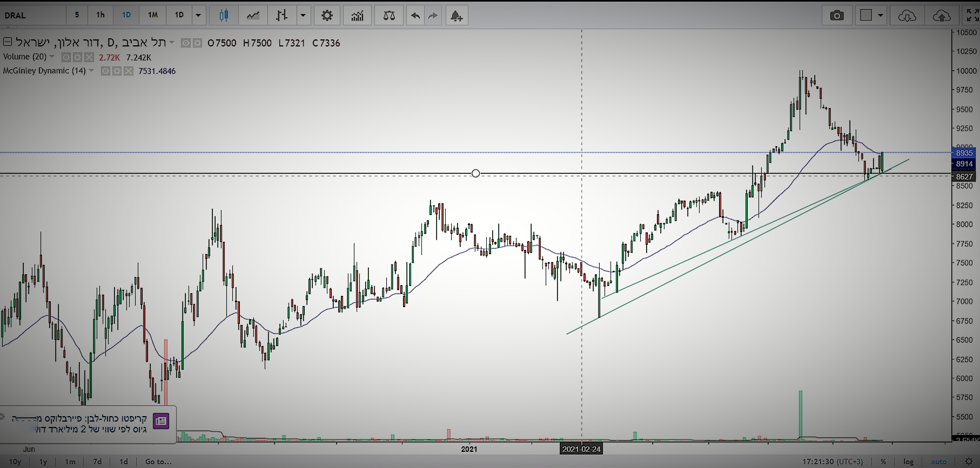The width and height of the screenshot is (980, 468).
Task: Toggle log scale on price axis
Action: (x=909, y=462)
